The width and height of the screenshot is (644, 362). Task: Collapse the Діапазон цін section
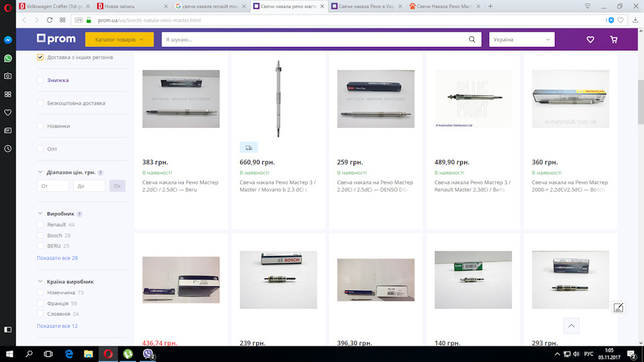coord(40,172)
